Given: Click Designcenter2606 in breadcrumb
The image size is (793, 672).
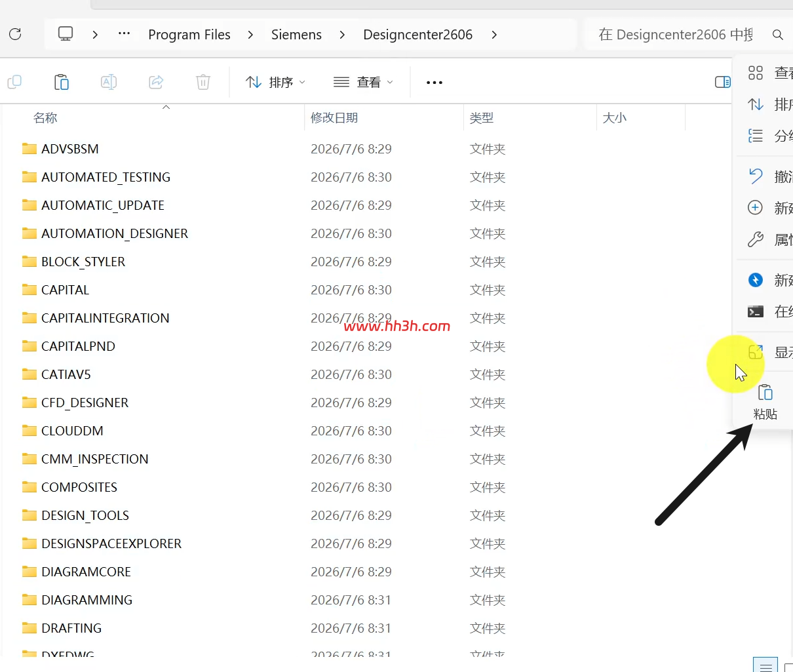Looking at the screenshot, I should click(x=417, y=35).
